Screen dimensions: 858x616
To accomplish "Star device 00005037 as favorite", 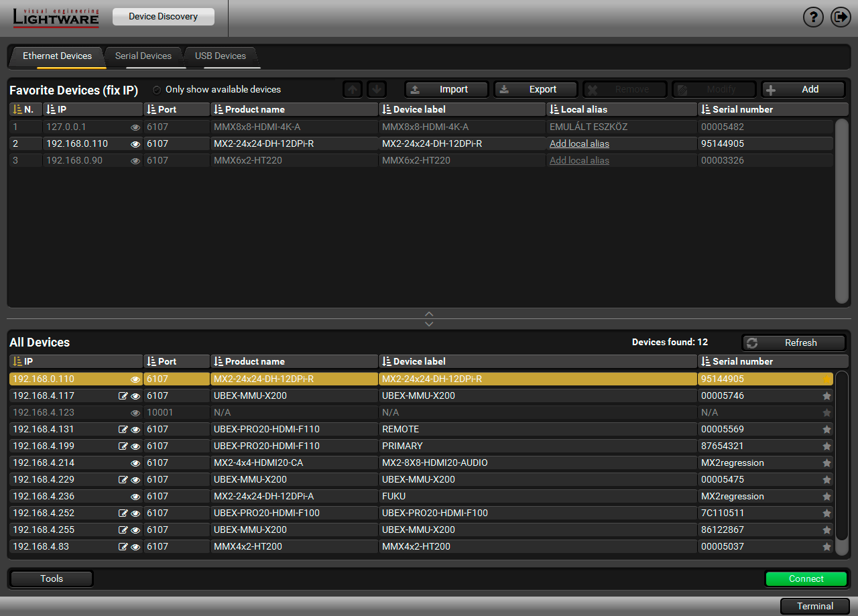I will tap(826, 547).
